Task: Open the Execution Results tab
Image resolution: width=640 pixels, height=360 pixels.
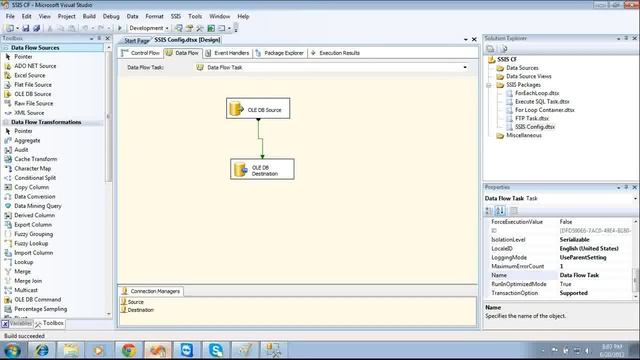Action: [x=335, y=53]
